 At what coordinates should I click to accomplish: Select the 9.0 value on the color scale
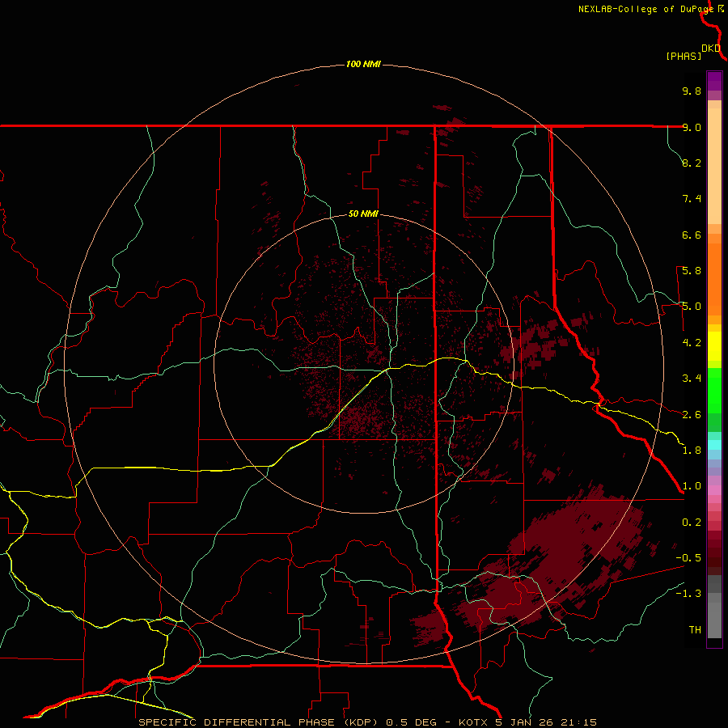pos(692,127)
